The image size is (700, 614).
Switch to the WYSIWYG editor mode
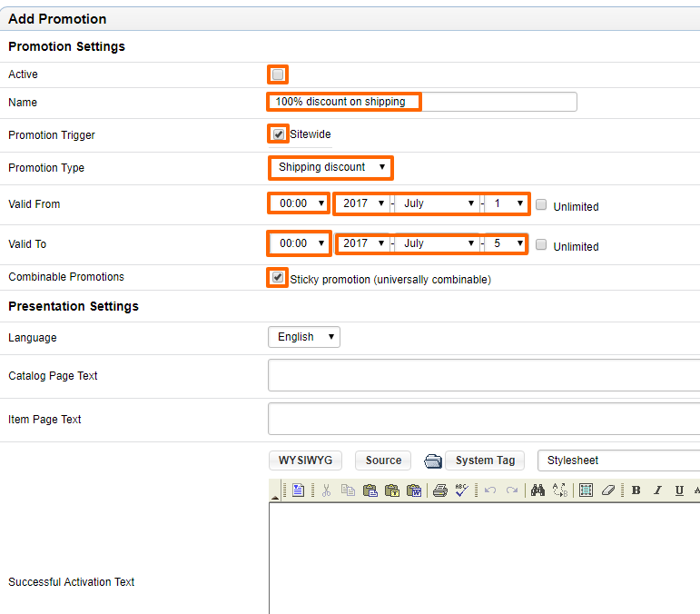305,460
